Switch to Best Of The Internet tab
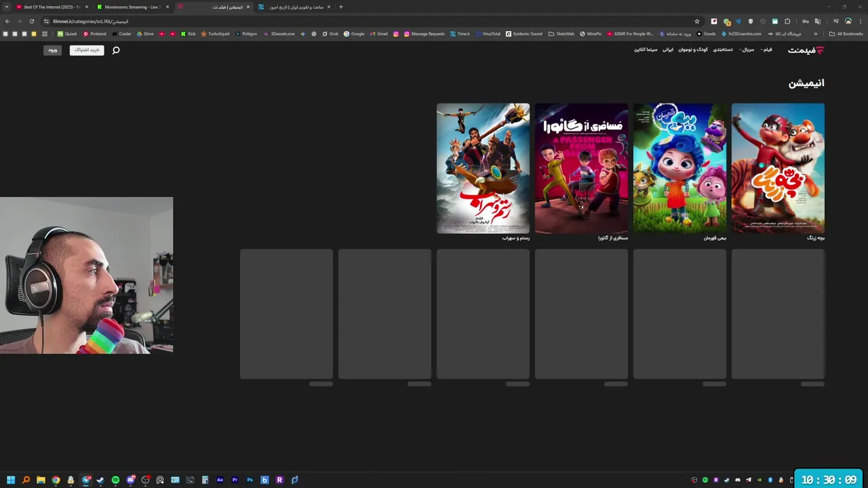This screenshot has height=488, width=868. [x=52, y=7]
